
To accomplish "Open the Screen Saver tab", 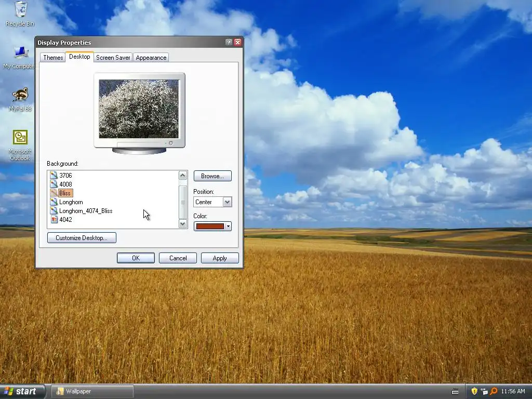I will coord(113,58).
